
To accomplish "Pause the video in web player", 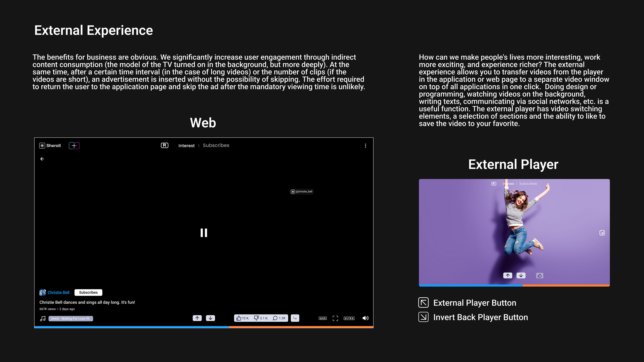I will 204,233.
